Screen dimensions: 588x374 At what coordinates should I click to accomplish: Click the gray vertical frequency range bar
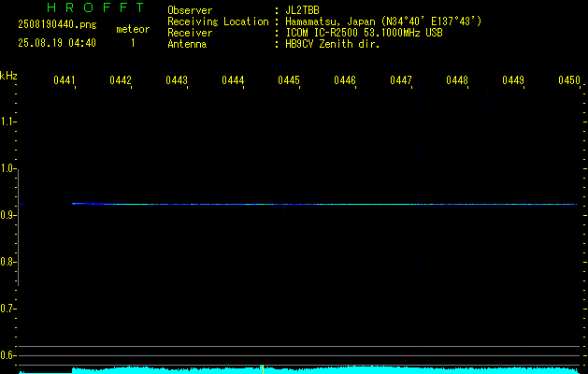click(18, 227)
